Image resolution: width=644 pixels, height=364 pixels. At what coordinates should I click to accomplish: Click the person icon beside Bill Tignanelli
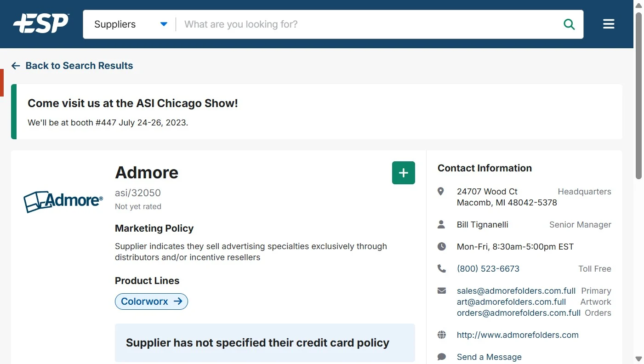click(x=441, y=224)
